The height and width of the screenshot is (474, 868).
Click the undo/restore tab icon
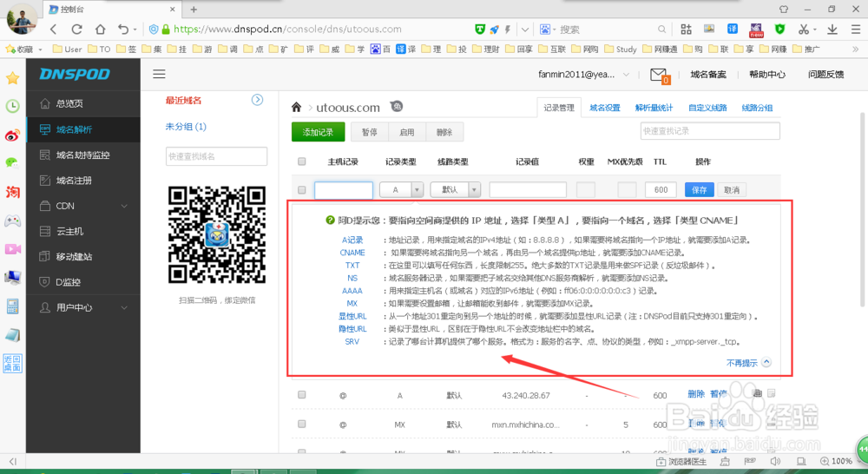click(x=123, y=30)
